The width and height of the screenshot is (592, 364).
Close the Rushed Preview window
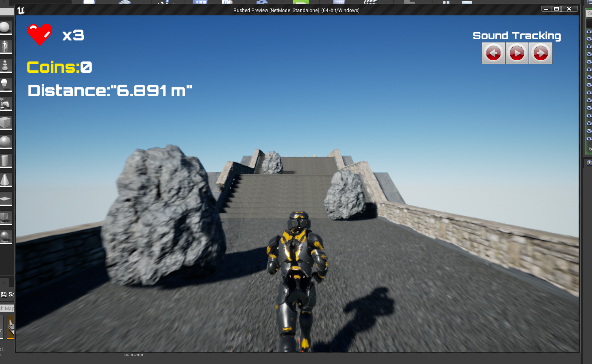coord(569,8)
